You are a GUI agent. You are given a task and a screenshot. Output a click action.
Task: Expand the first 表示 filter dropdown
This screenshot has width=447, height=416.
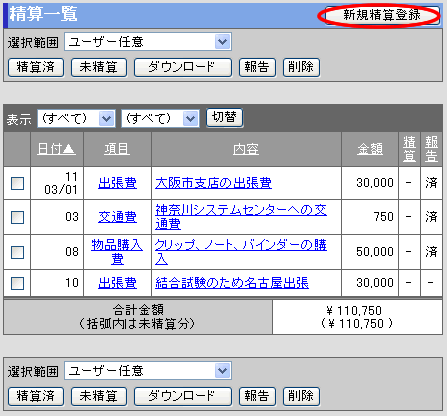[x=76, y=118]
